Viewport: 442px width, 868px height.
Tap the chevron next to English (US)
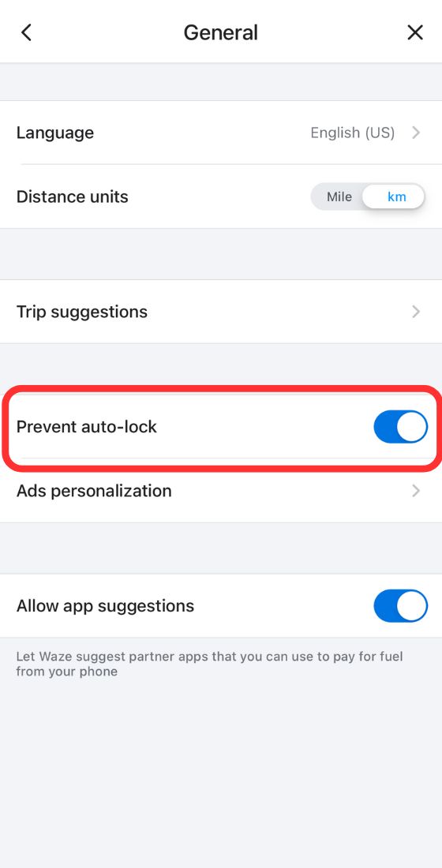pyautogui.click(x=416, y=133)
